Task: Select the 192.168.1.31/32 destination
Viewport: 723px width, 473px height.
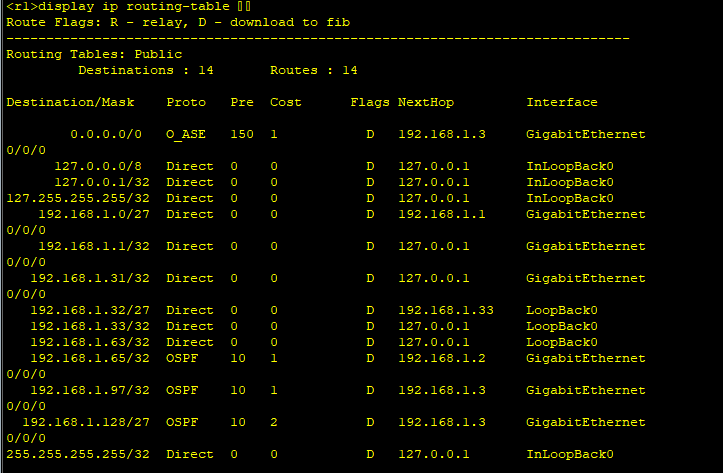Action: click(90, 278)
